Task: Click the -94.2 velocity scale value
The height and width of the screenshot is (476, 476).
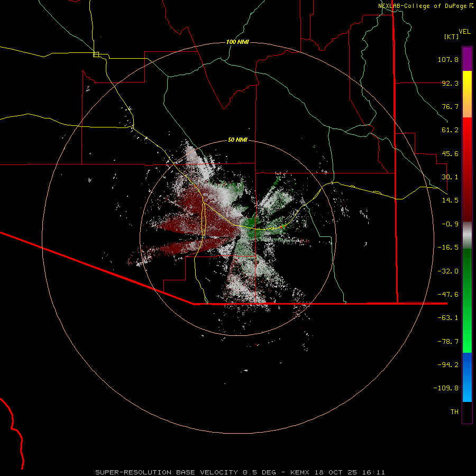Action: coord(448,364)
